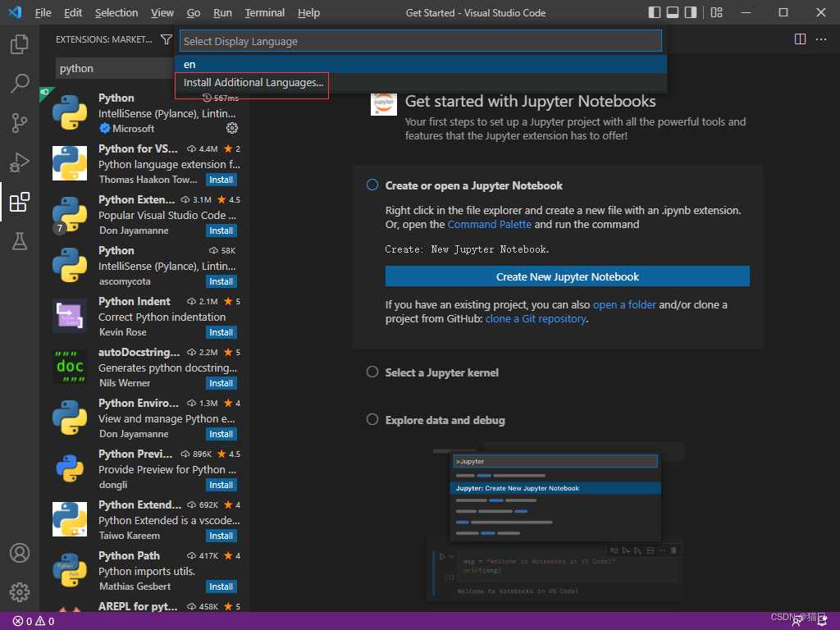This screenshot has height=630, width=840.
Task: Open Source Control view
Action: (x=20, y=123)
